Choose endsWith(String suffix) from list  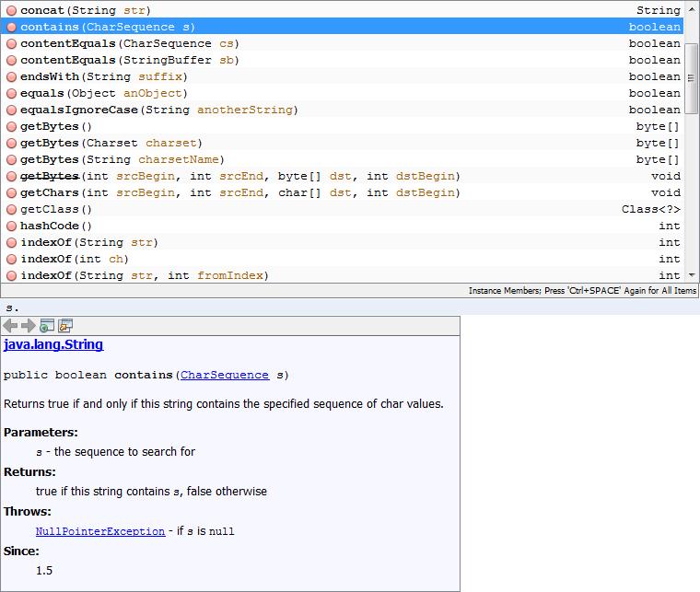pyautogui.click(x=342, y=76)
